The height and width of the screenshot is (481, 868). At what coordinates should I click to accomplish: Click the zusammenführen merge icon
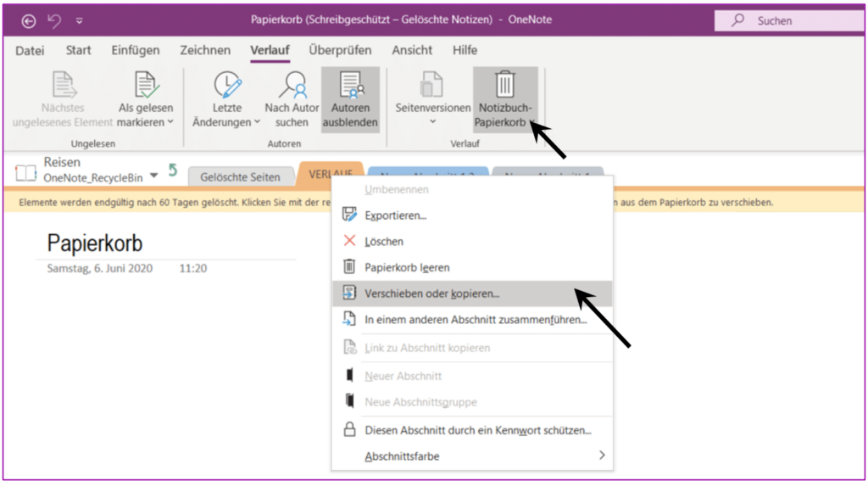[x=348, y=319]
